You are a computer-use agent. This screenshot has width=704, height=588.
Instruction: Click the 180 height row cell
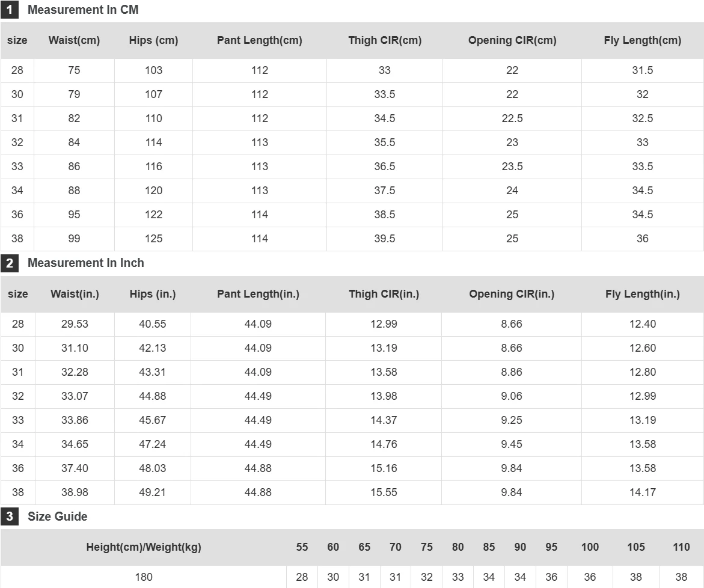[144, 577]
